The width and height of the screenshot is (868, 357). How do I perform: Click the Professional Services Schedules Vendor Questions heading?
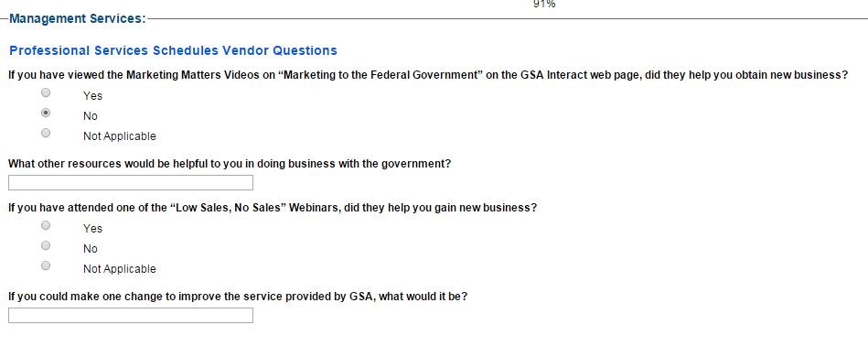(x=173, y=50)
